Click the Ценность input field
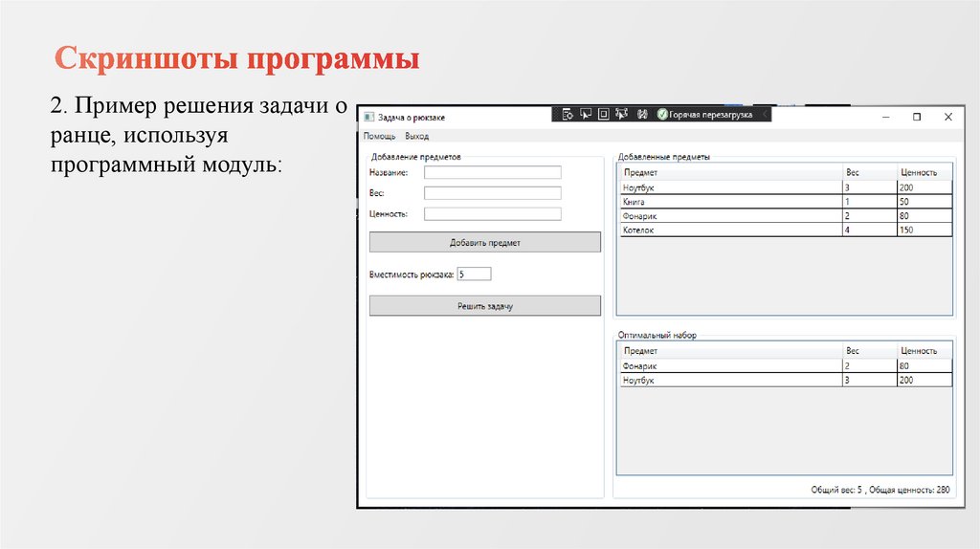980x549 pixels. 493,213
